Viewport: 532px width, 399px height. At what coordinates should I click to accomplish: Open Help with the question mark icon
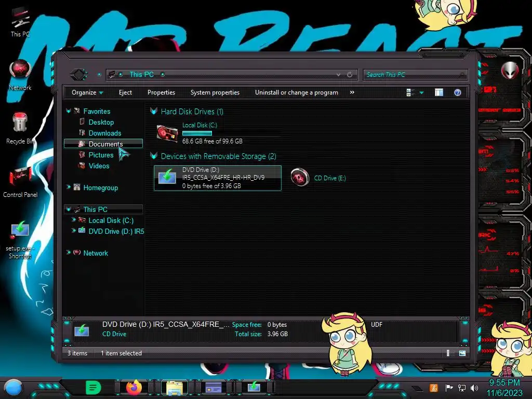[457, 92]
